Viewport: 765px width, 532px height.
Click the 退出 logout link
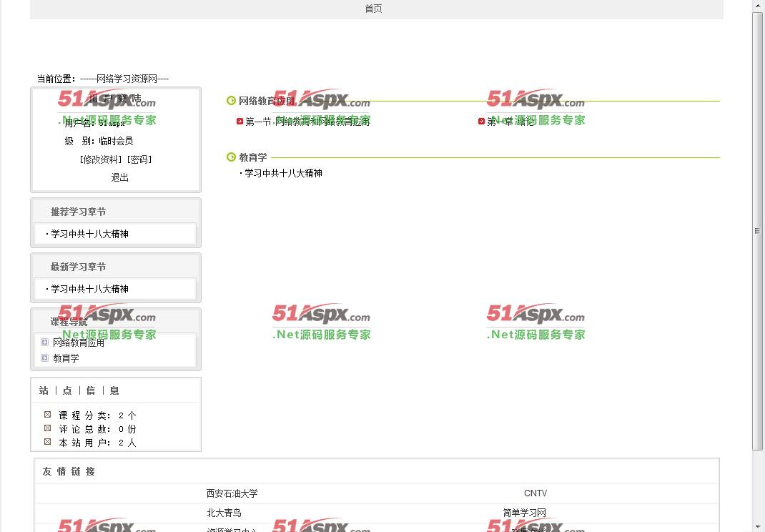[x=119, y=177]
